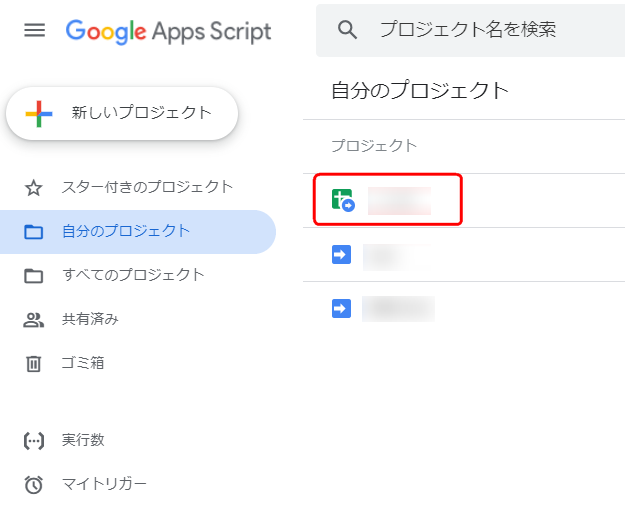The width and height of the screenshot is (625, 527).
Task: Click the Google Apps Script logo
Action: pyautogui.click(x=168, y=31)
